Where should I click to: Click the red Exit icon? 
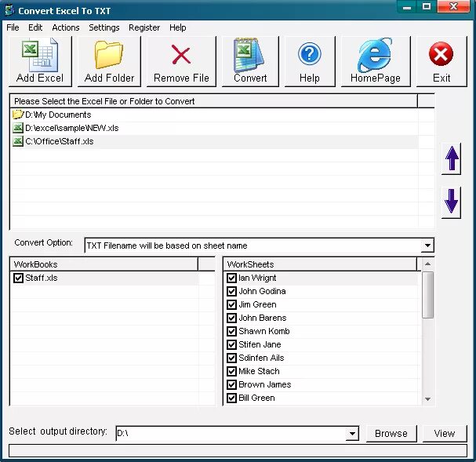(x=441, y=53)
